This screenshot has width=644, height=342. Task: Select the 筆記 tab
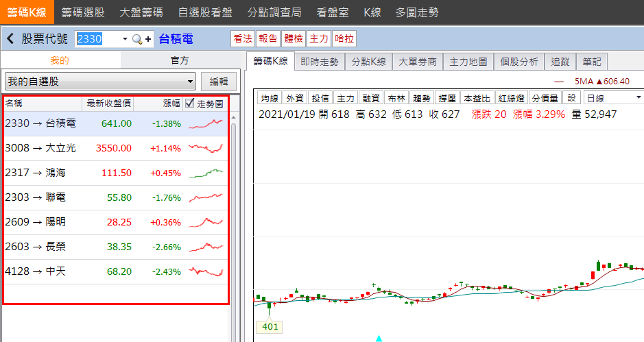(592, 62)
